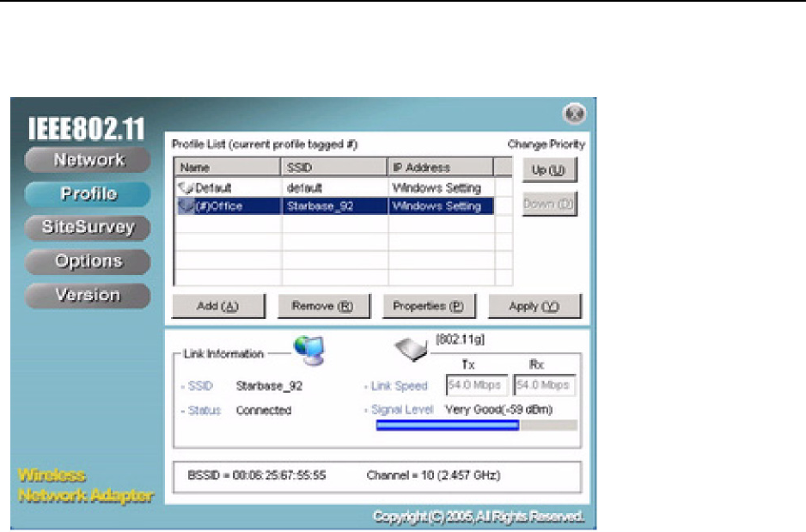The image size is (806, 532).
Task: Click the 'Profile List (current profile tagged #)' label
Action: (x=265, y=144)
